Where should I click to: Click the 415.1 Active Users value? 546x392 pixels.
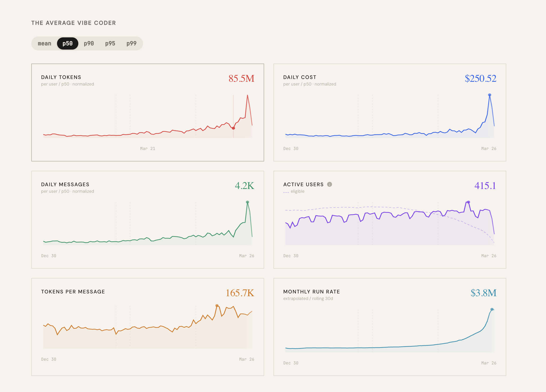pyautogui.click(x=485, y=186)
